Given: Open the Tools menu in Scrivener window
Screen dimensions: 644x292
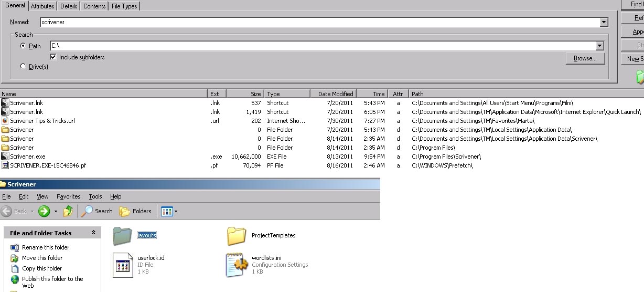Looking at the screenshot, I should click(x=95, y=196).
